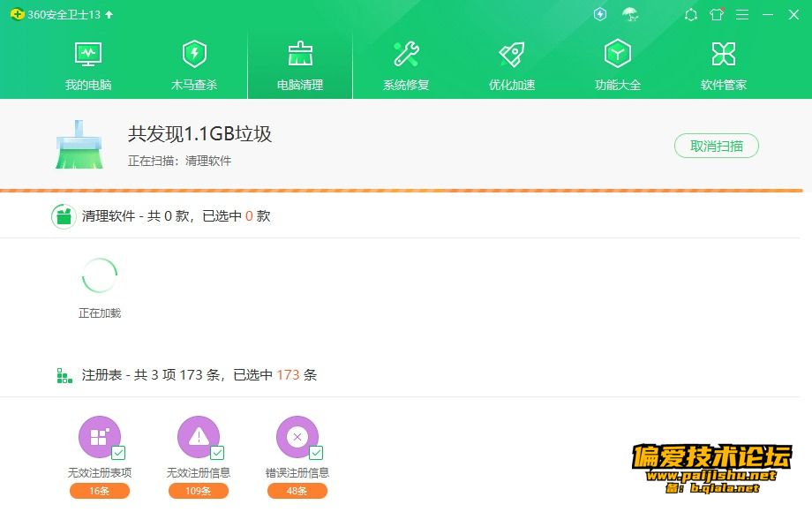
Task: Click the 109条 orange badge
Action: [199, 491]
